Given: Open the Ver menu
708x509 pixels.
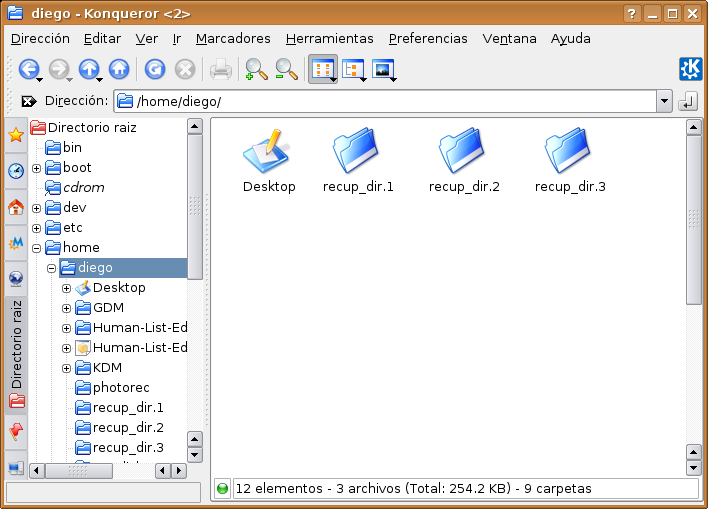Looking at the screenshot, I should 147,39.
